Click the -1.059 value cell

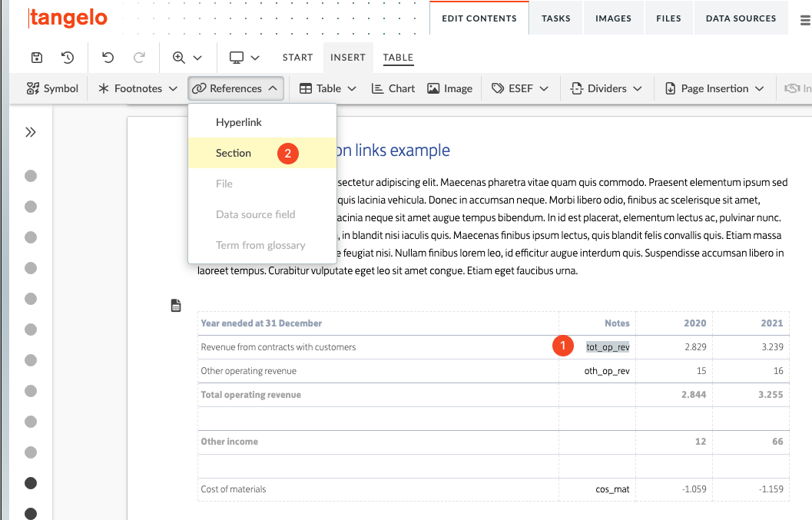[674, 489]
